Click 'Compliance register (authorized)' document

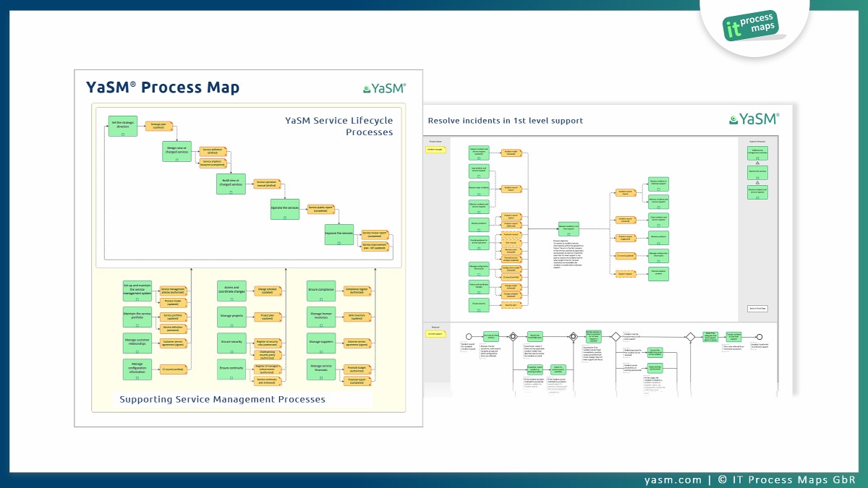point(358,291)
